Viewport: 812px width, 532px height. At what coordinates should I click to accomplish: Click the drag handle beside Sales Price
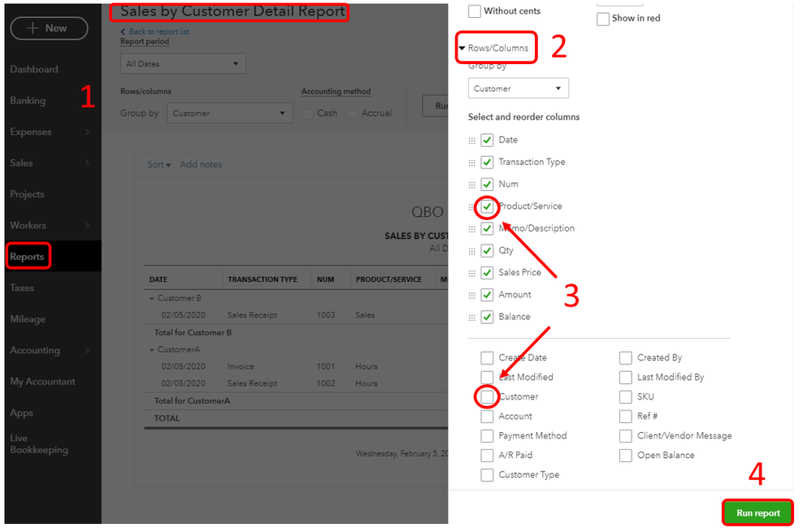point(471,273)
